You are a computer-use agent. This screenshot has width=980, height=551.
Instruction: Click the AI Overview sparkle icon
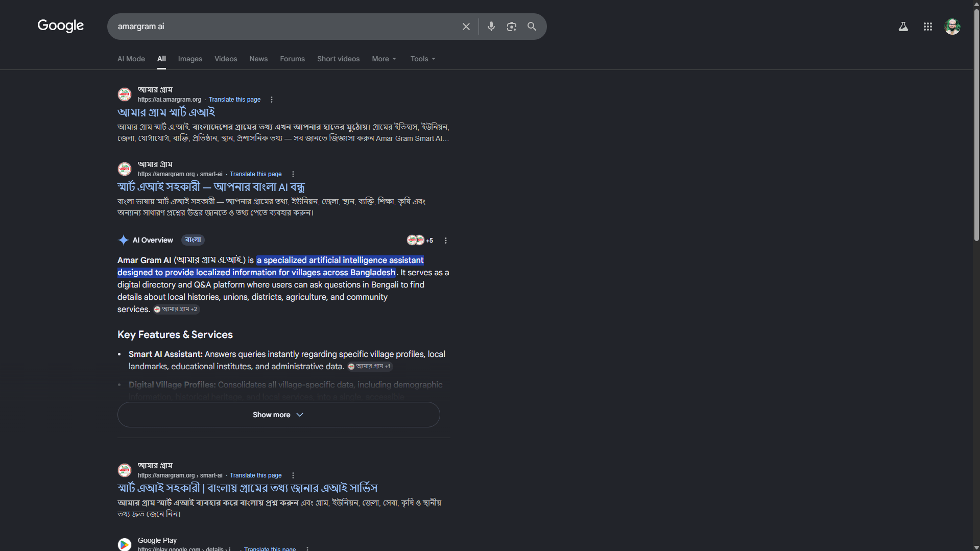click(x=123, y=240)
